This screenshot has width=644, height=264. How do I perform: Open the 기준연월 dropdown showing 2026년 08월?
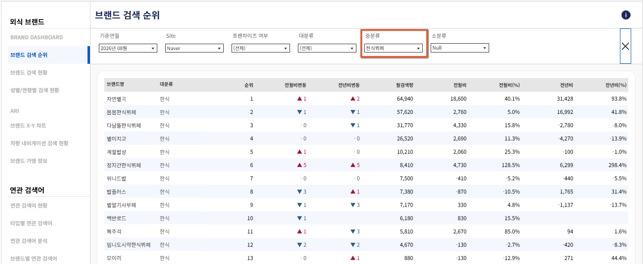(128, 48)
